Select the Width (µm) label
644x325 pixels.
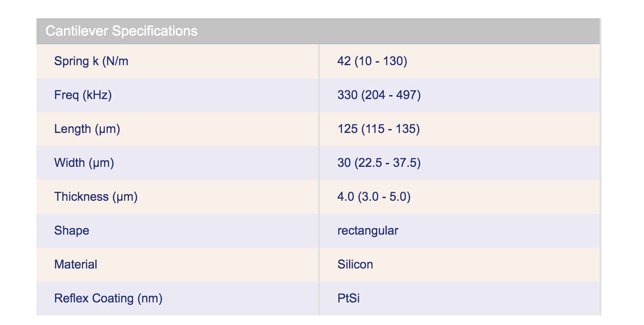pos(84,163)
